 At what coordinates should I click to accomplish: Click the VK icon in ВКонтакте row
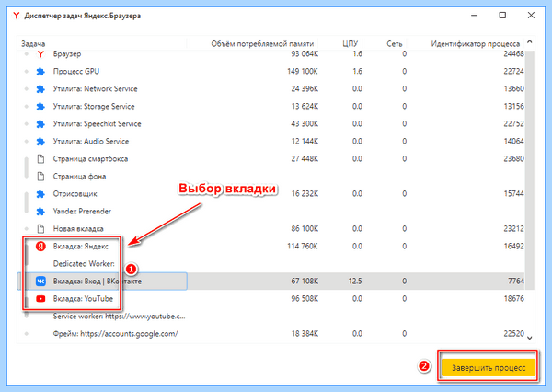click(x=40, y=281)
